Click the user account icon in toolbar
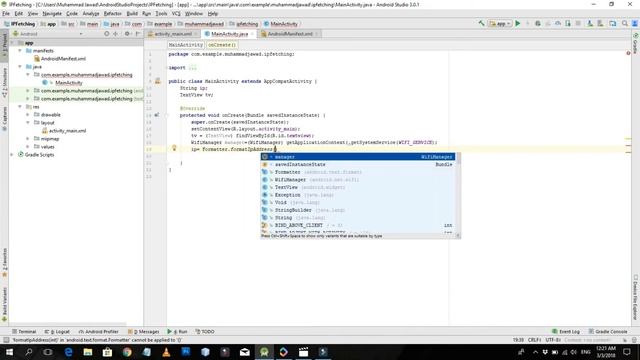Screen dimensions: 640x360 click(x=635, y=24)
